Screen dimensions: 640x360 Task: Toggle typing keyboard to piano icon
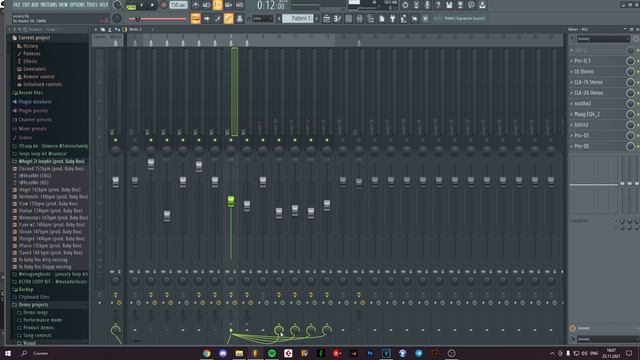point(196,18)
